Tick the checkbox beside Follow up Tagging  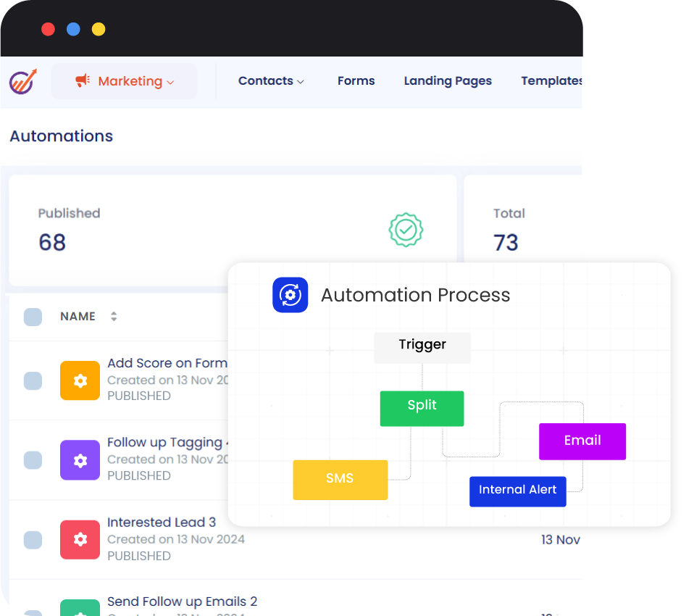click(x=33, y=460)
